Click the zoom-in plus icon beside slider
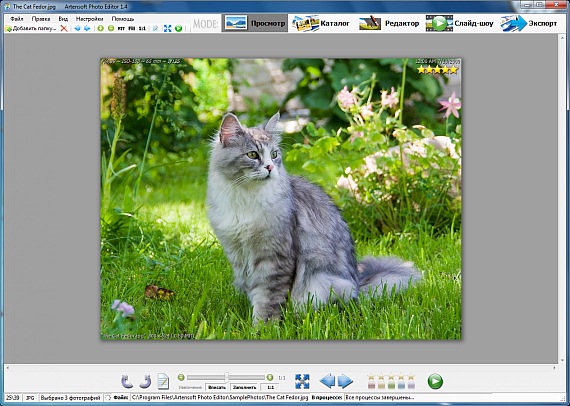The height and width of the screenshot is (406, 570). pyautogui.click(x=270, y=377)
